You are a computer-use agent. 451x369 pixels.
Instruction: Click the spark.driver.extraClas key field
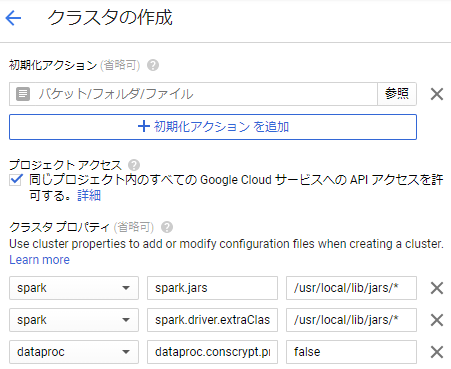(x=212, y=320)
